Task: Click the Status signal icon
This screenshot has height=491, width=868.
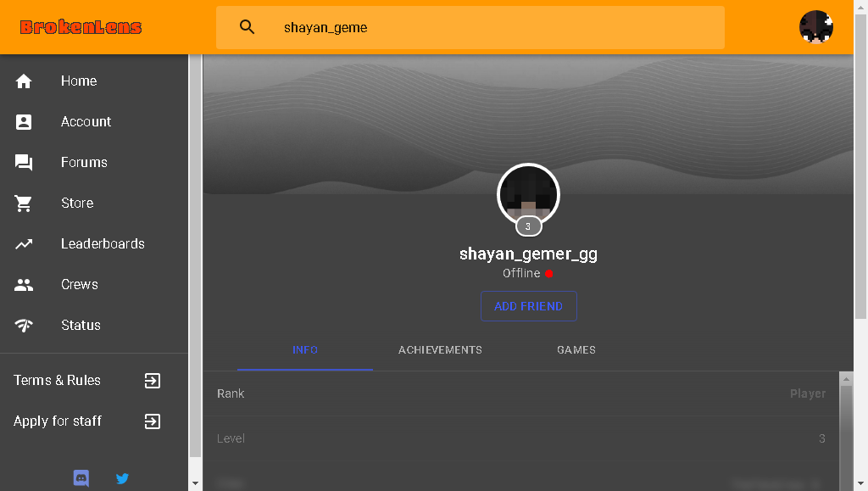Action: 23,325
